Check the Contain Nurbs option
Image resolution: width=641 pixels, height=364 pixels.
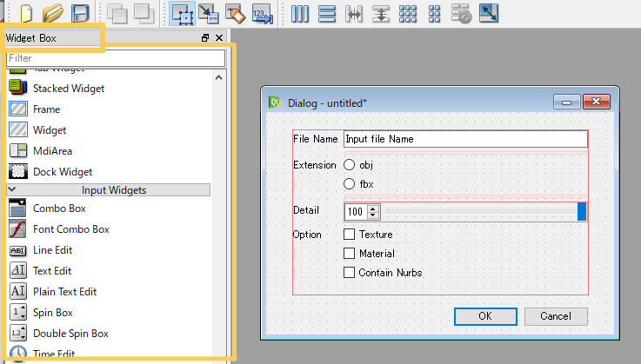349,273
